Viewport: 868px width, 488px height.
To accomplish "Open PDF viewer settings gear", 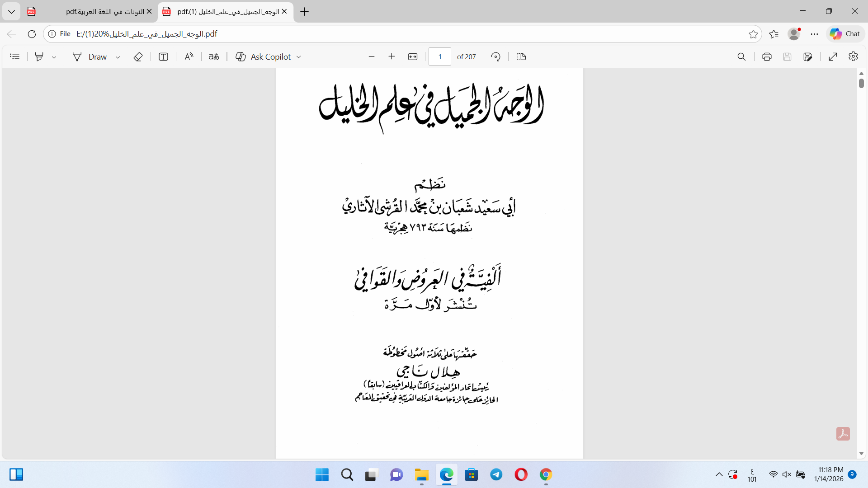I will pos(854,56).
